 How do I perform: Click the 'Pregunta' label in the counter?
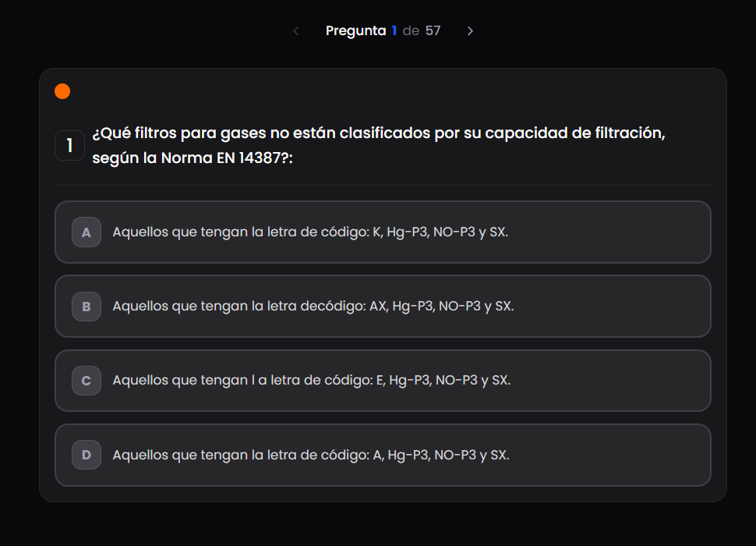(x=355, y=31)
